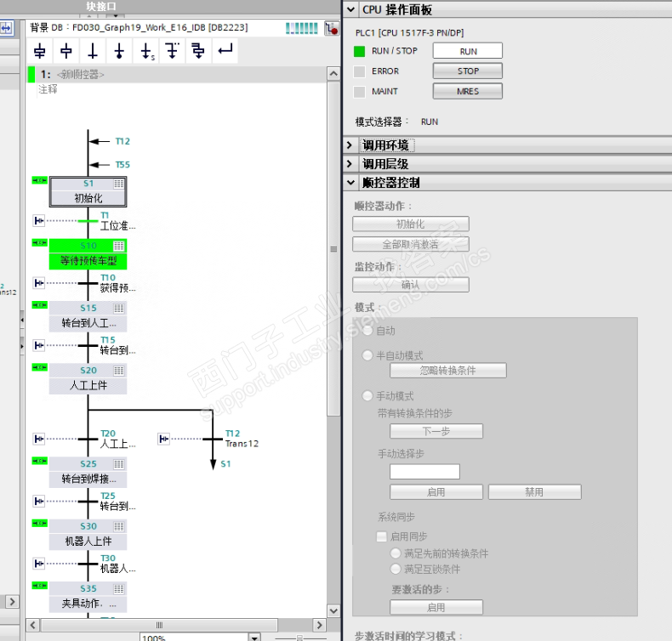Click the block interface arrow icon at left
Viewport: 672px width, 641px height.
6,28
